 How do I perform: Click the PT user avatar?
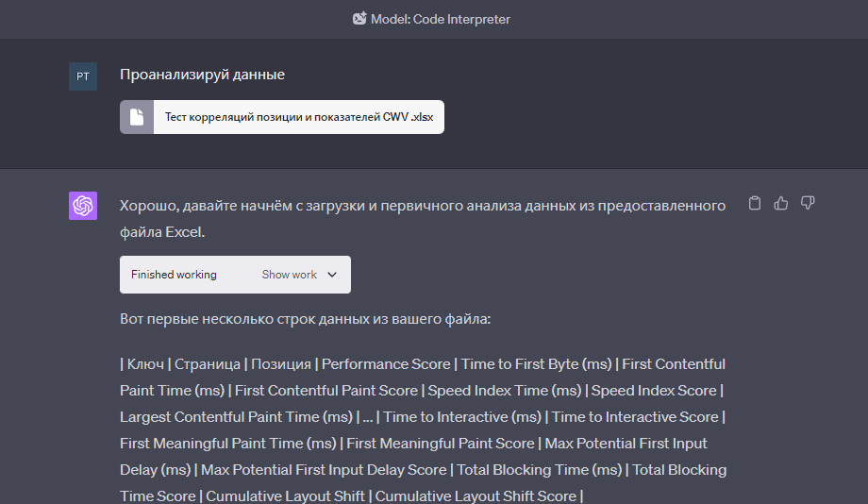point(83,76)
